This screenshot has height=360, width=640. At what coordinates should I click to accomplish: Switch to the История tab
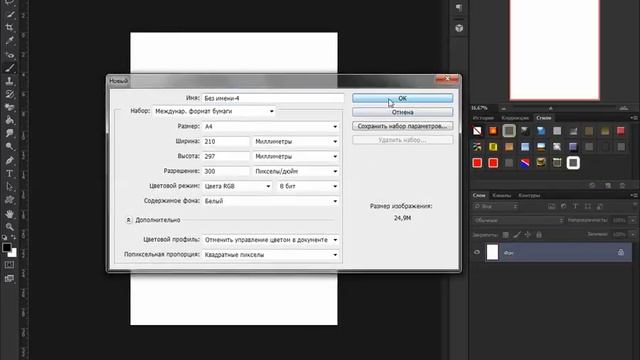[483, 118]
